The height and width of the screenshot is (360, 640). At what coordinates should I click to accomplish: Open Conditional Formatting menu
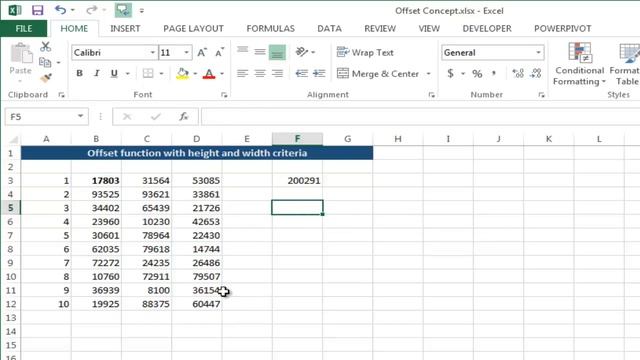click(579, 64)
